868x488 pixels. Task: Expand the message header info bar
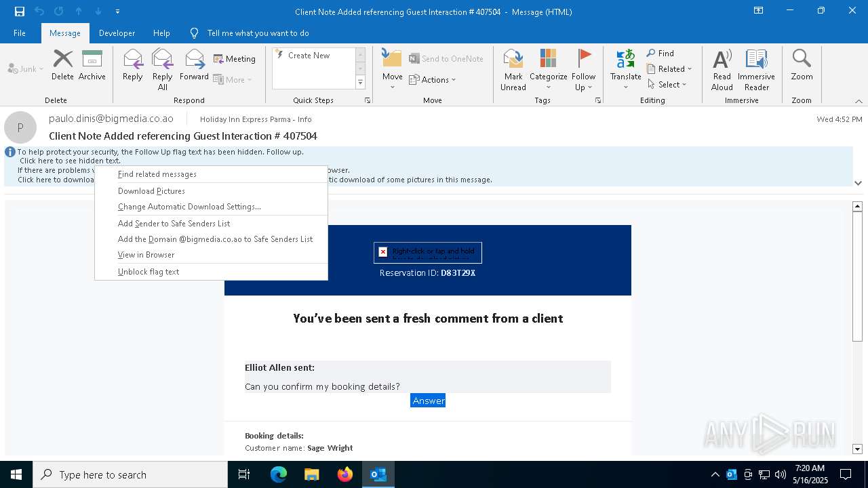point(858,182)
